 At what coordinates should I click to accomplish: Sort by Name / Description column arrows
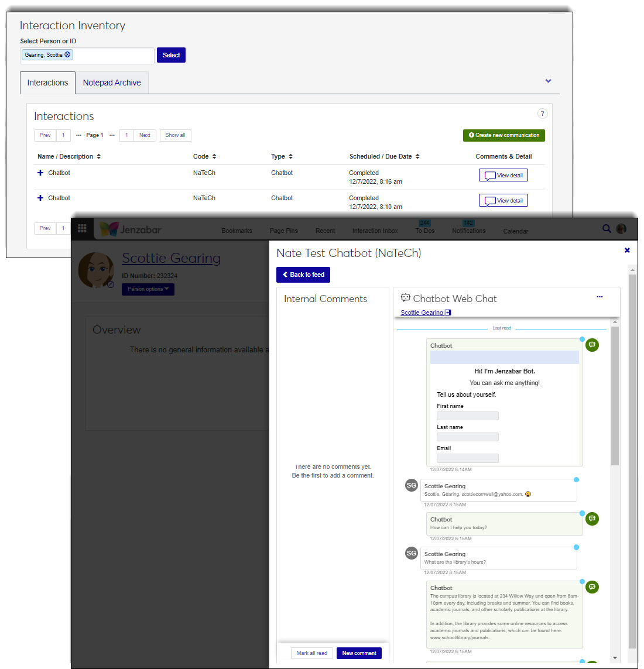(x=98, y=157)
